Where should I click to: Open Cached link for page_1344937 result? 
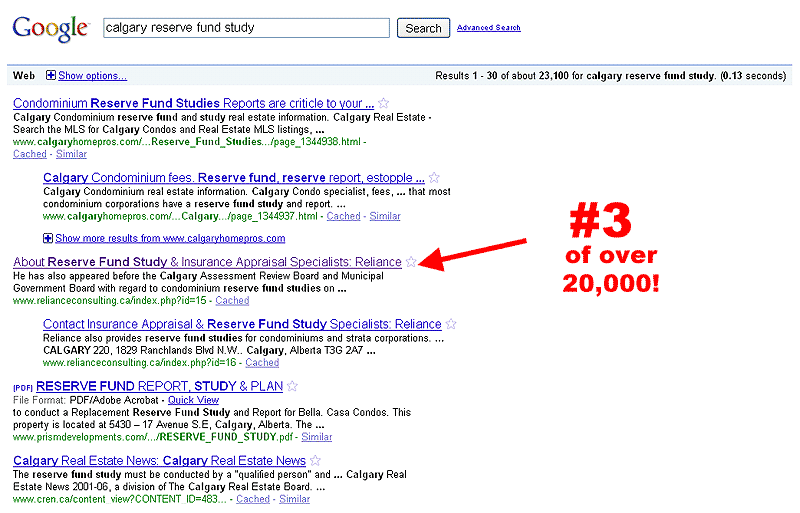343,216
